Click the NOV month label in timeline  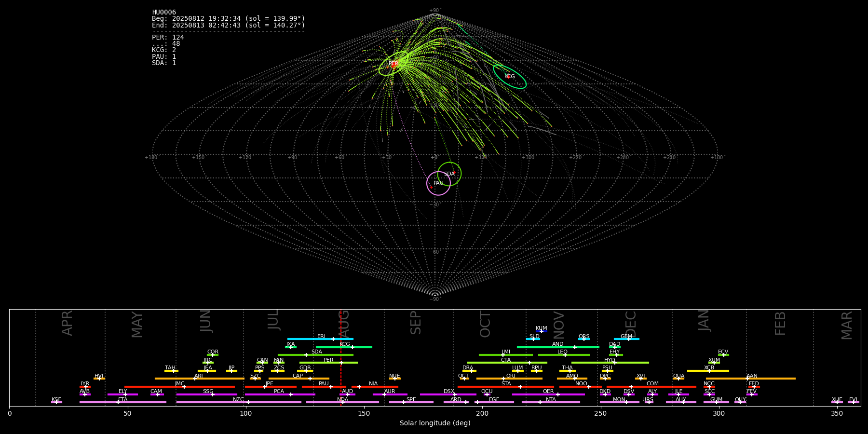[558, 324]
